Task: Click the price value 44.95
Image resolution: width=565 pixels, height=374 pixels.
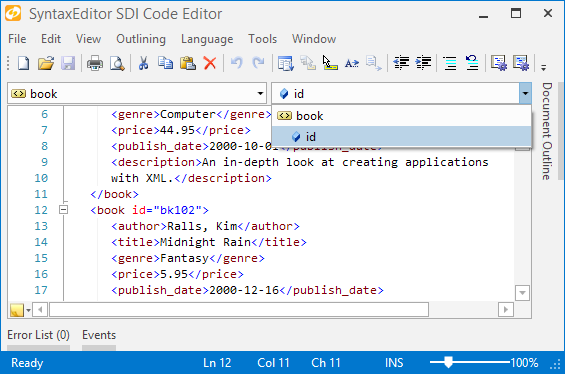Action: pyautogui.click(x=177, y=130)
